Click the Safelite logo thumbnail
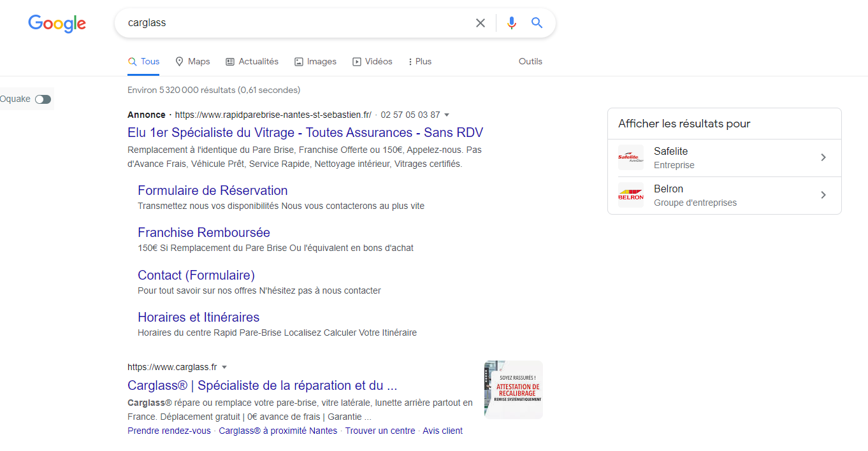Screen dimensions: 868x451 631,157
